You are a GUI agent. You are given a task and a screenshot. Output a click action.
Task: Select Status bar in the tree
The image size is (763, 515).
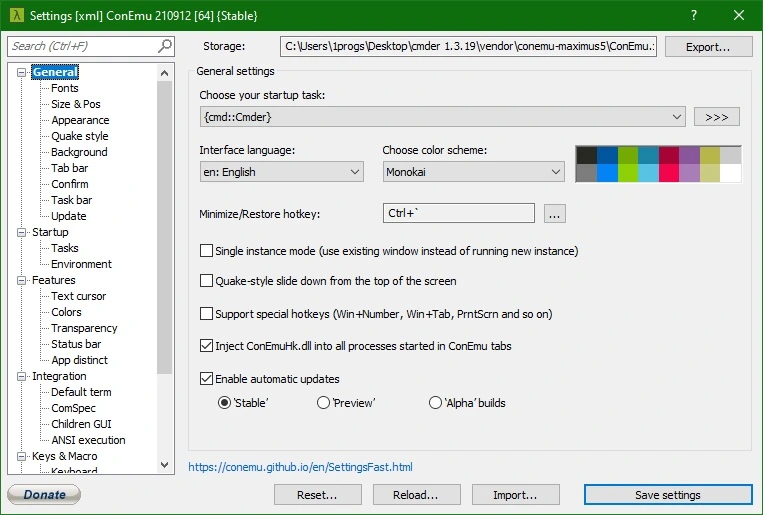click(76, 344)
